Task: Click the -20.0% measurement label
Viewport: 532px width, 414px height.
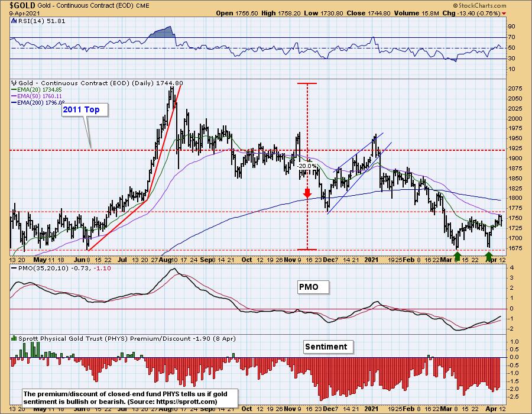Action: click(307, 166)
